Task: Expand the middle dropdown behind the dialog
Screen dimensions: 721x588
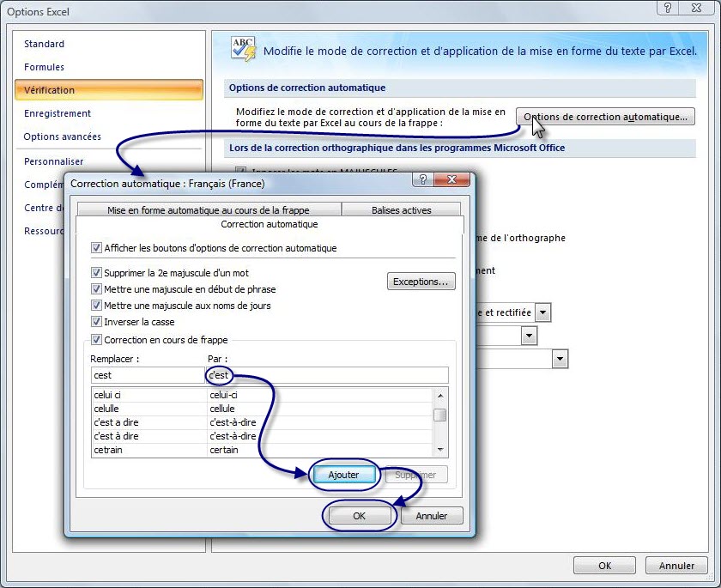Action: click(x=529, y=336)
